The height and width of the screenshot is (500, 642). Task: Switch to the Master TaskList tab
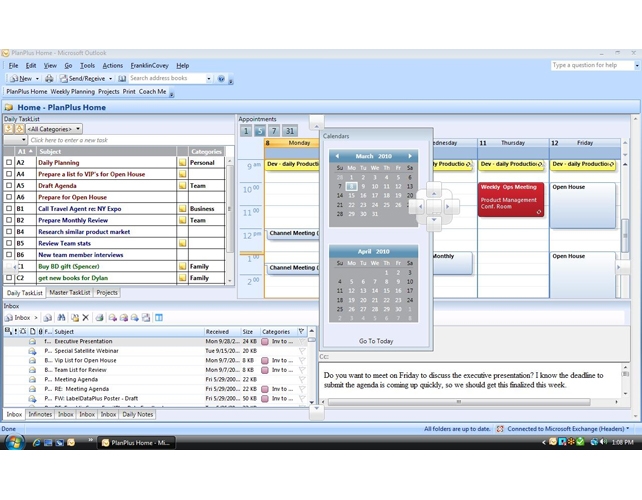click(x=70, y=292)
